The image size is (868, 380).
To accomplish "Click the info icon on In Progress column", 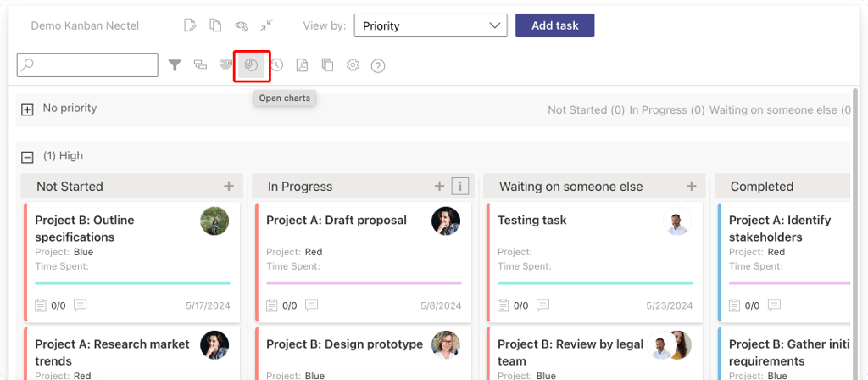I will pyautogui.click(x=460, y=187).
